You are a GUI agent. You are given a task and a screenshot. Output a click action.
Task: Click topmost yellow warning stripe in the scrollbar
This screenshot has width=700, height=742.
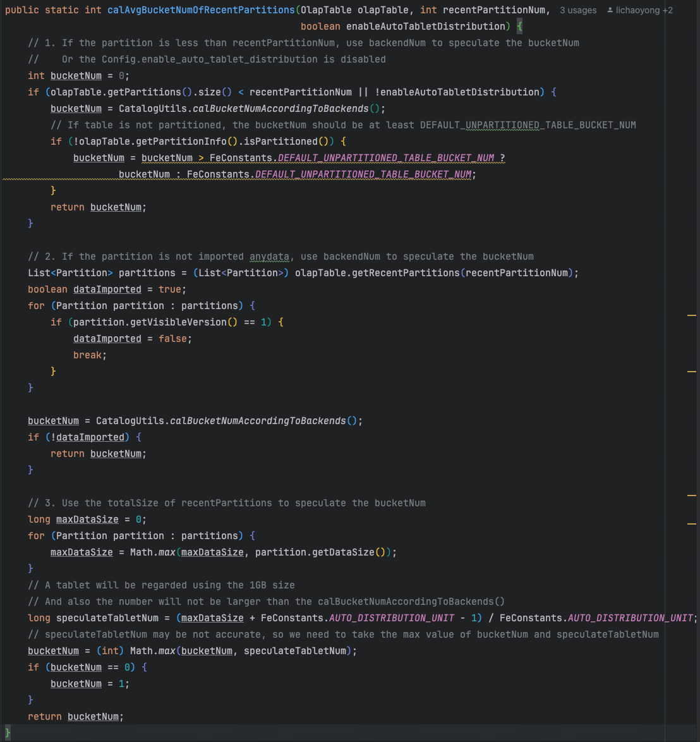pos(692,315)
